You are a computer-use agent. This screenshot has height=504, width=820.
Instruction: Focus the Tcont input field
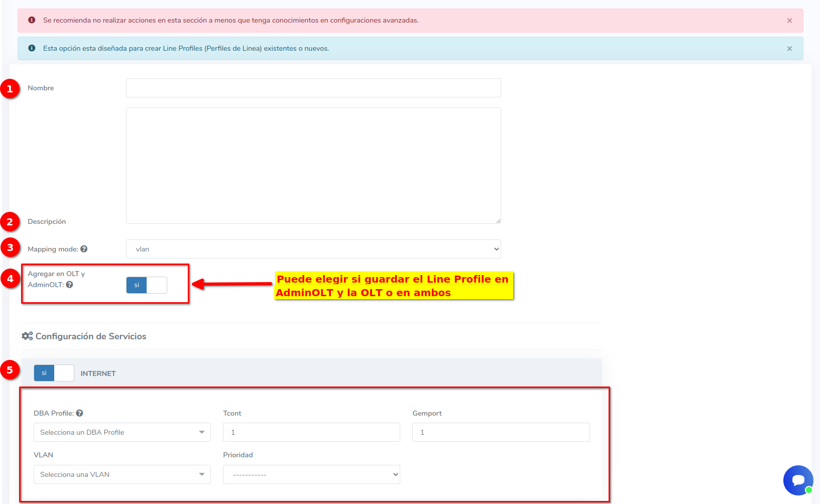point(311,432)
